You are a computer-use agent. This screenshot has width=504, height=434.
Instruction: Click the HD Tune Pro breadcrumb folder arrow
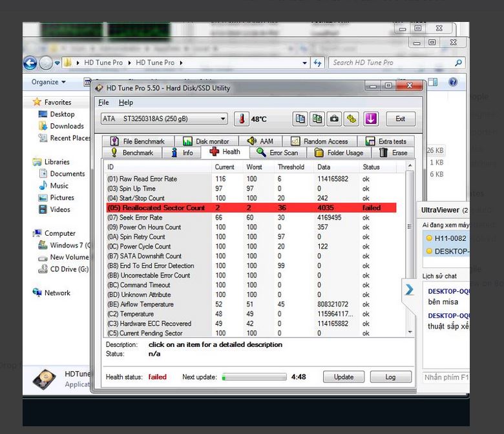click(181, 63)
